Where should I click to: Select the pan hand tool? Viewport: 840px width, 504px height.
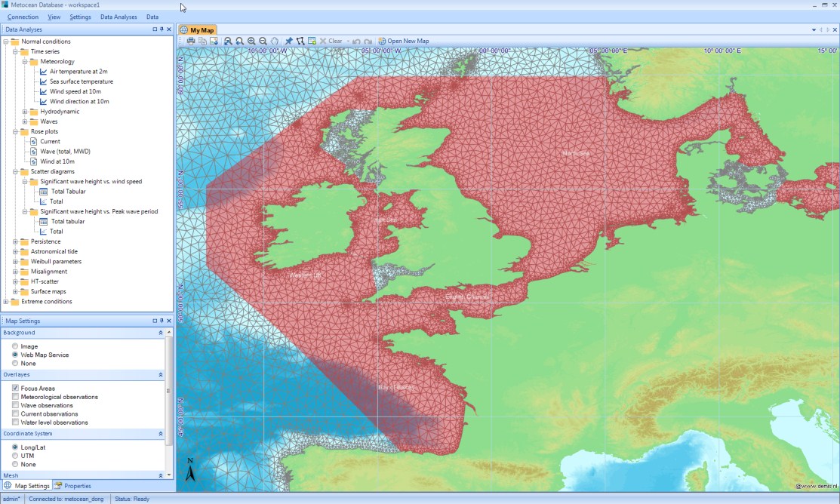coord(275,41)
